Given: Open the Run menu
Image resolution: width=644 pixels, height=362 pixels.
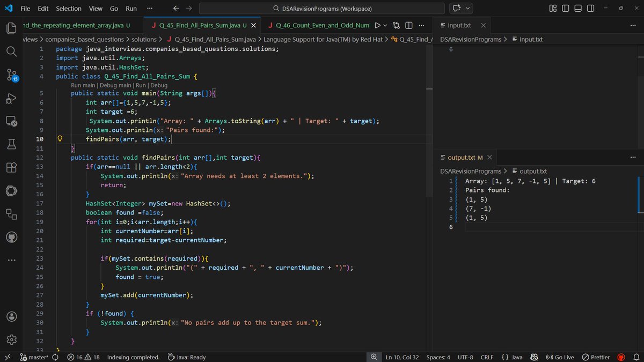Looking at the screenshot, I should (131, 9).
